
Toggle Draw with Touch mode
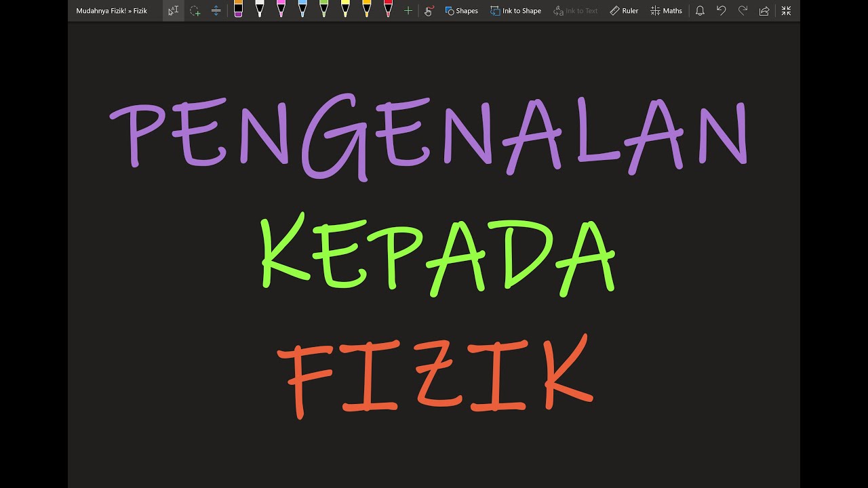click(x=429, y=11)
